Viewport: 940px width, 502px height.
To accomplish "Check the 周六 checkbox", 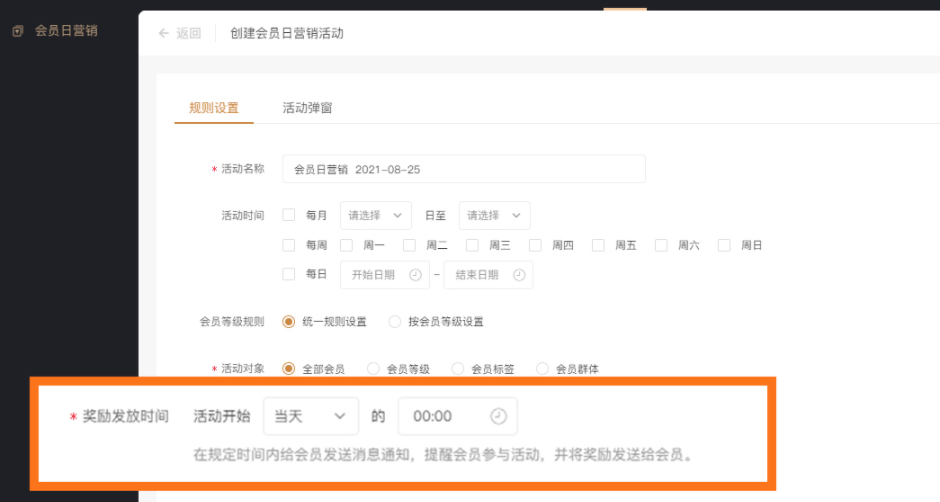I will (x=661, y=245).
